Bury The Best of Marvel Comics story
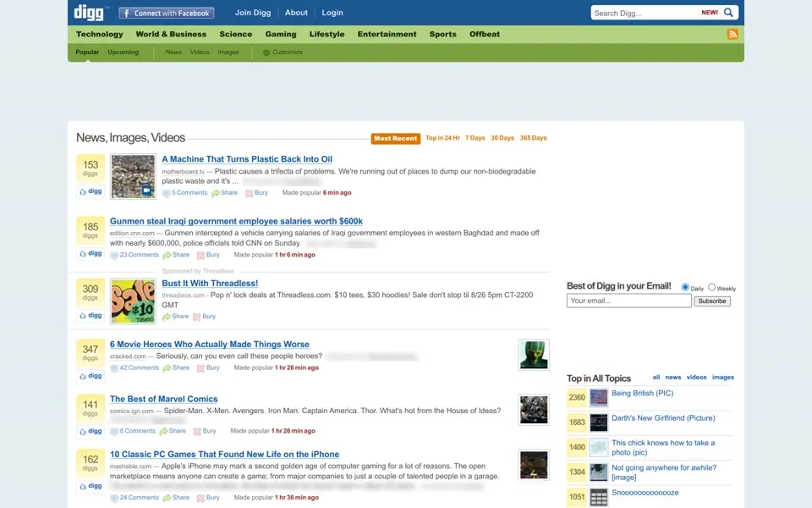Screen dimensions: 812x508 (x=205, y=431)
